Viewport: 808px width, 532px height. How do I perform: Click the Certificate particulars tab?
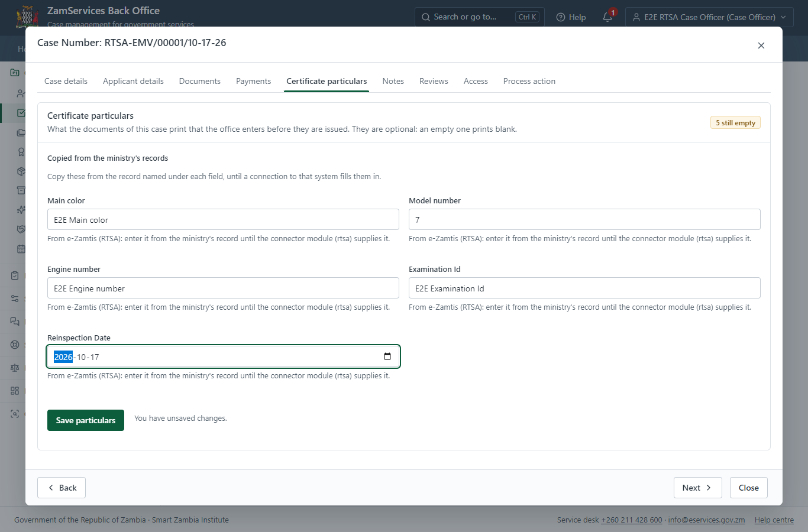click(x=327, y=81)
